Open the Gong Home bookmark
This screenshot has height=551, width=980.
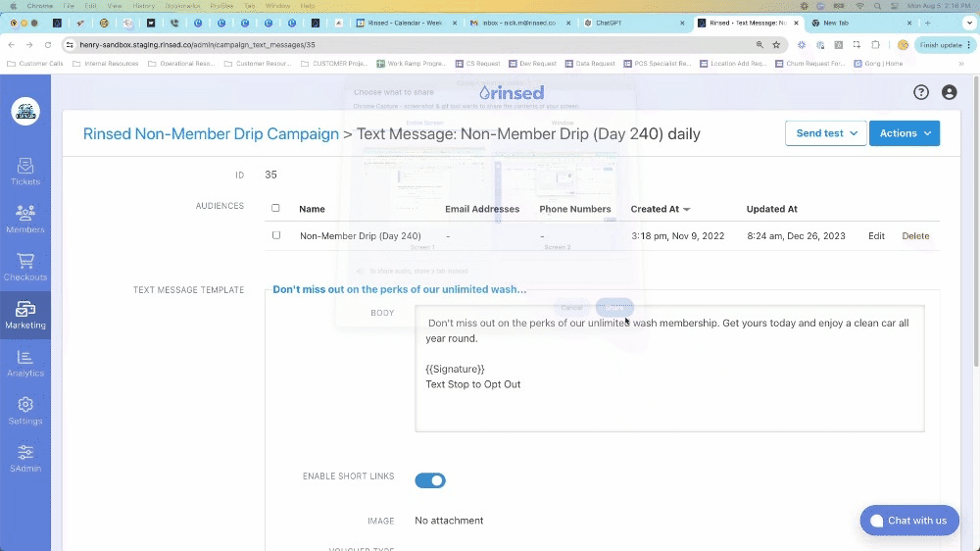coord(878,63)
